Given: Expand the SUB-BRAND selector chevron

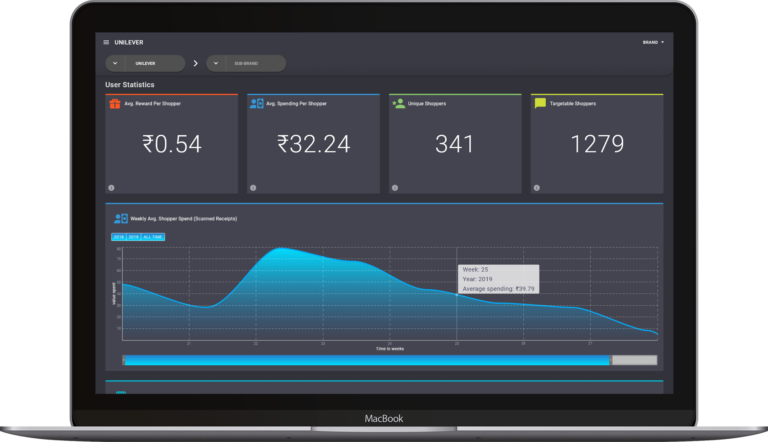Looking at the screenshot, I should [216, 63].
